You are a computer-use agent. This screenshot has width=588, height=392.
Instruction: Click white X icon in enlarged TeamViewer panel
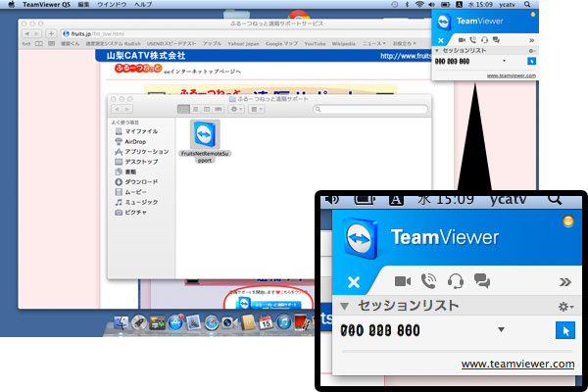353,282
